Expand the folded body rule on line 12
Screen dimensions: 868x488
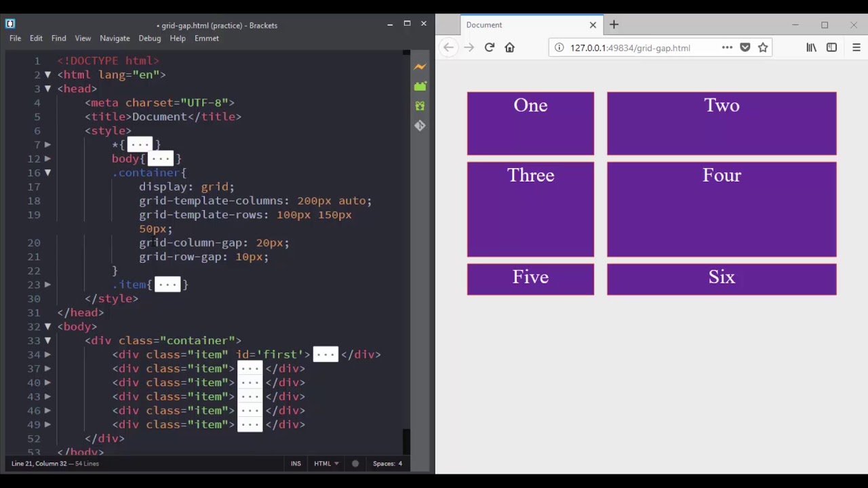click(x=47, y=159)
